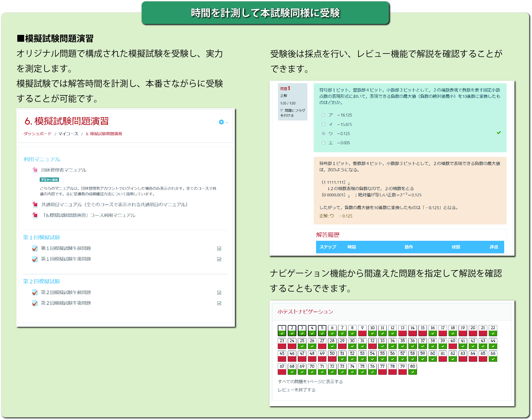Click the 第1回模擬試験午後問題 quiz icon
This screenshot has height=420, width=532.
tap(35, 259)
